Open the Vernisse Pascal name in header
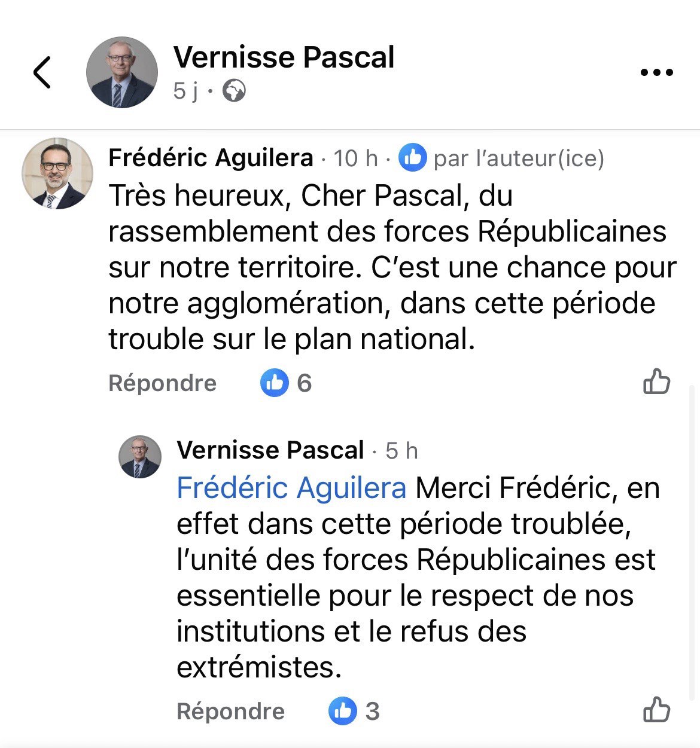The width and height of the screenshot is (700, 748). (x=284, y=57)
